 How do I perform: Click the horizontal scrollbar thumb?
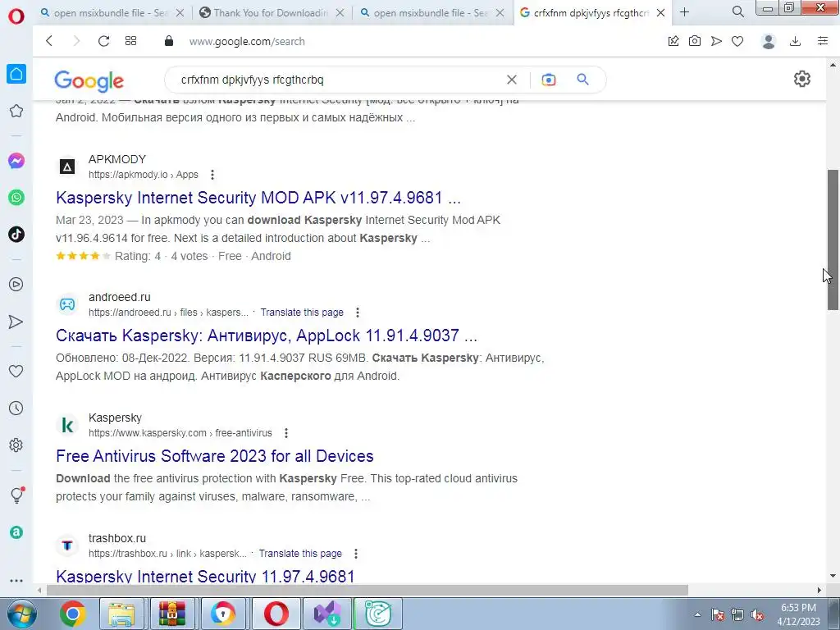(x=367, y=590)
